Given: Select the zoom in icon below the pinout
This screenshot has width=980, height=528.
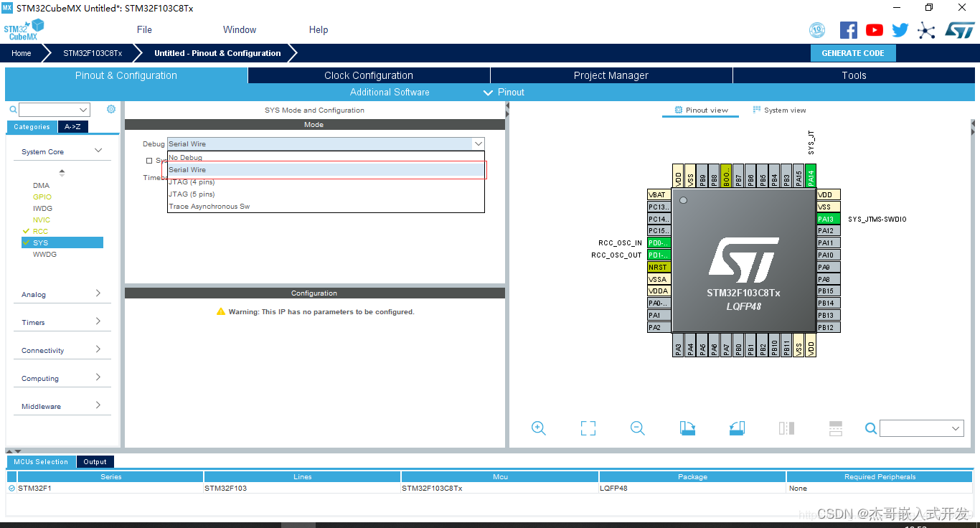Looking at the screenshot, I should (x=539, y=428).
